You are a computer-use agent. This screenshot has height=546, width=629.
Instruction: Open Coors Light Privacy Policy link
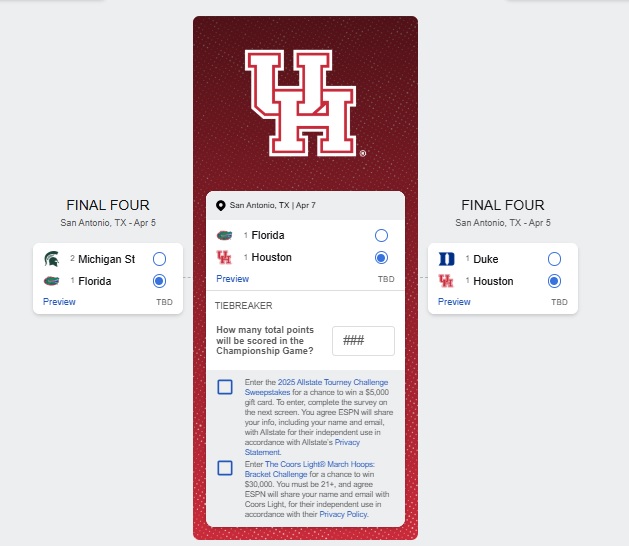click(343, 514)
